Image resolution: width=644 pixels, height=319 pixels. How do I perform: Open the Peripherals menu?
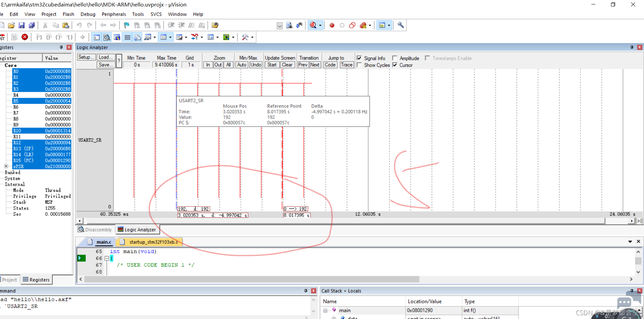click(114, 14)
